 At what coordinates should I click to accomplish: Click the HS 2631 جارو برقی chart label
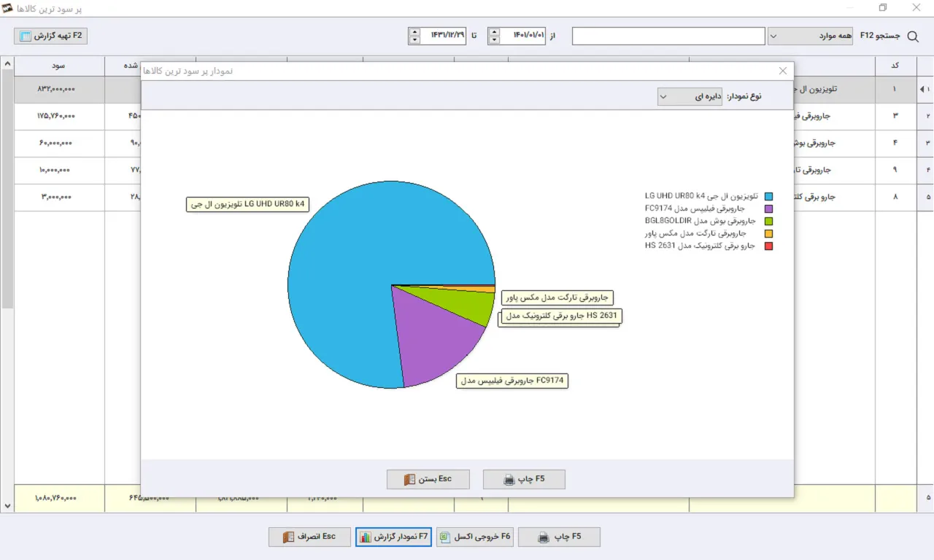(562, 316)
